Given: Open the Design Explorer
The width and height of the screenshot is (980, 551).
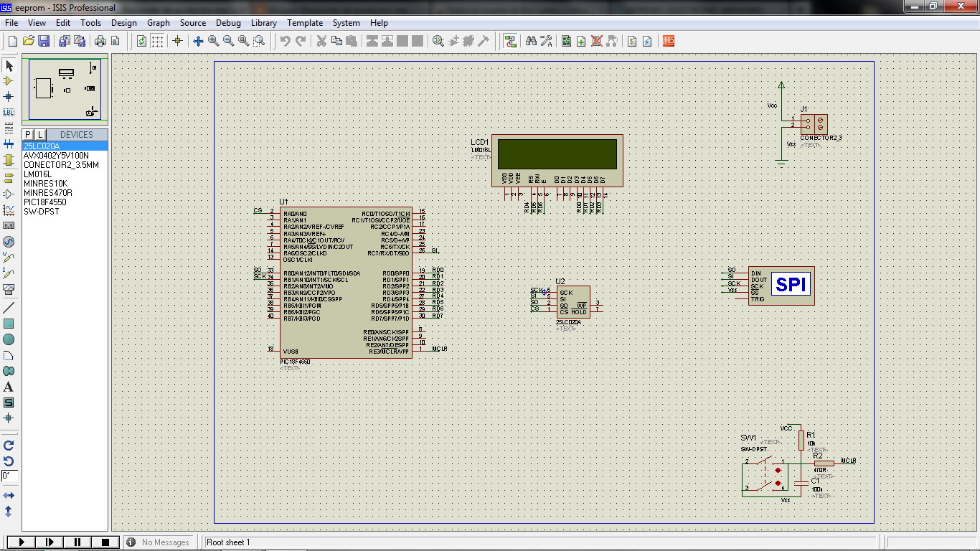Looking at the screenshot, I should tap(567, 41).
